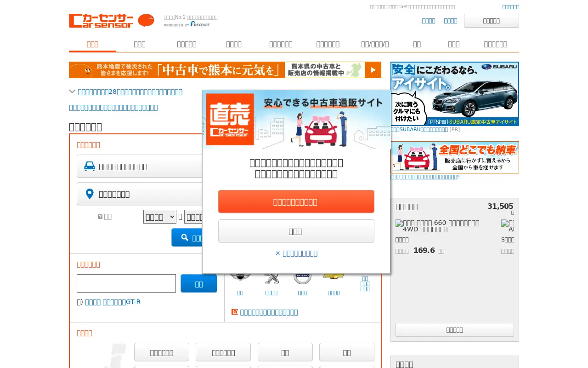
Task: Click the orange button in the popup
Action: 296,201
